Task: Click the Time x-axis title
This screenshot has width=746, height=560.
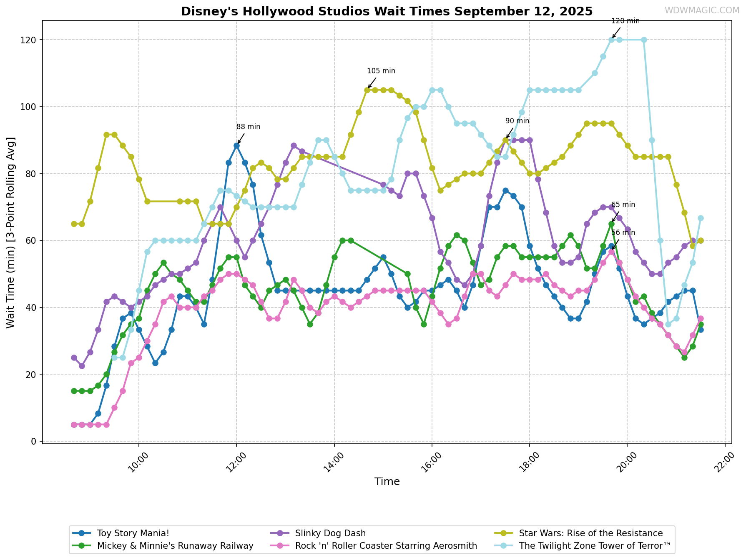Action: (x=387, y=482)
